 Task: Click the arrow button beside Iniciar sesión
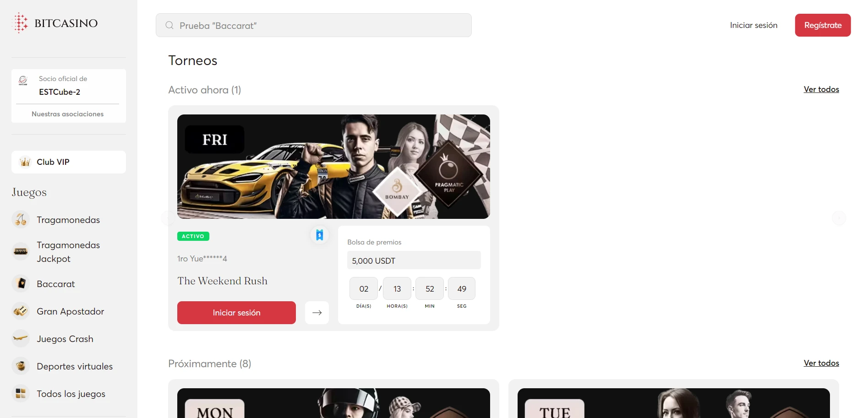click(317, 313)
